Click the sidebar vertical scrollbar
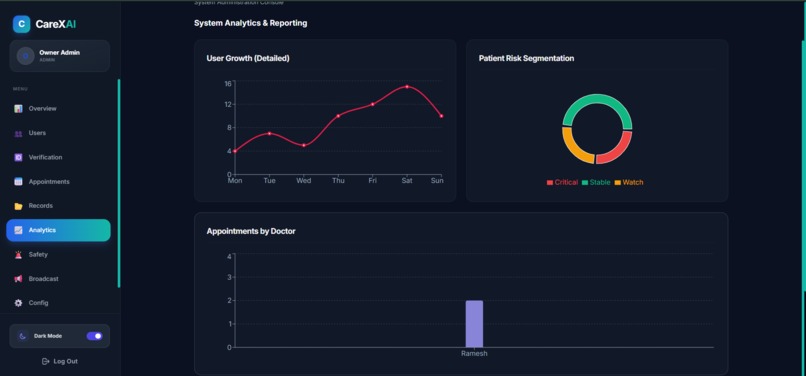The height and width of the screenshot is (376, 806). click(x=119, y=183)
